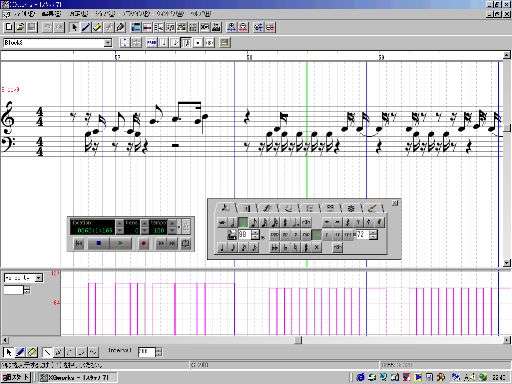The height and width of the screenshot is (384, 512).
Task: Click the play button in transport panel
Action: 120,244
